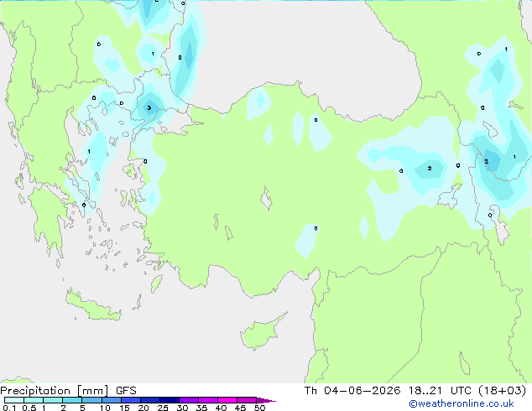The height and width of the screenshot is (411, 532).
Task: Pick the 1–2 mm legend swatch
Action: click(x=53, y=400)
